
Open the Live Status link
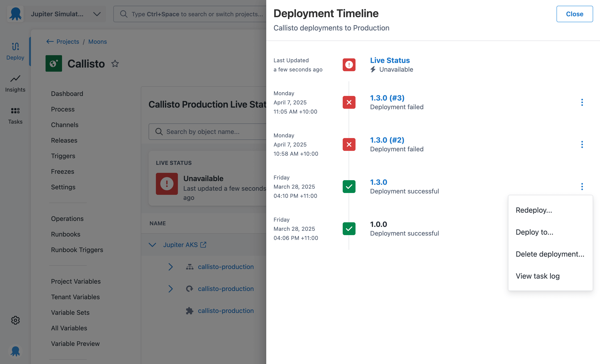click(x=389, y=60)
